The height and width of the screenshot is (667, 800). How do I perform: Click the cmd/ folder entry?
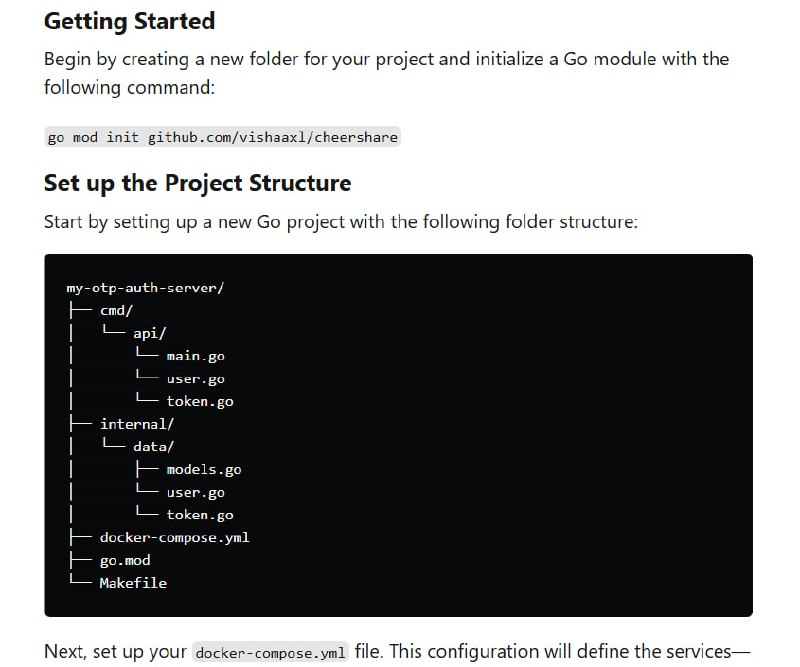(x=116, y=311)
